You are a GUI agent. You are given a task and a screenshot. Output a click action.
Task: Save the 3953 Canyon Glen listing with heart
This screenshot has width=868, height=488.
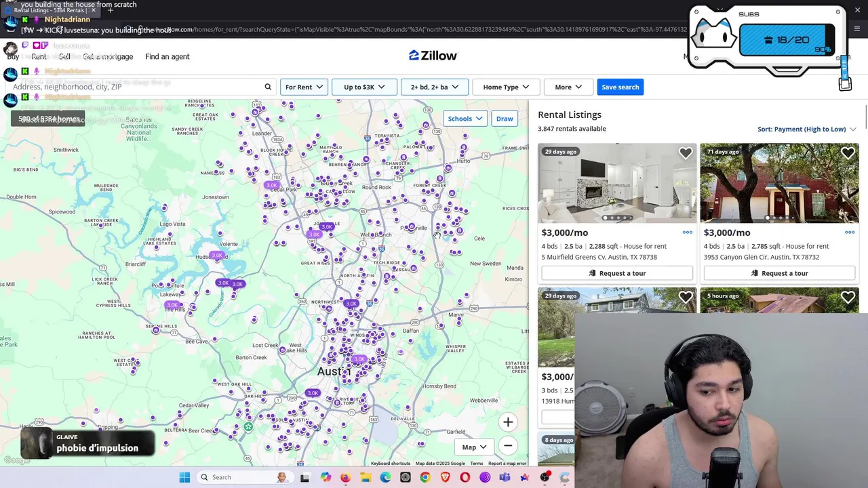(x=848, y=154)
